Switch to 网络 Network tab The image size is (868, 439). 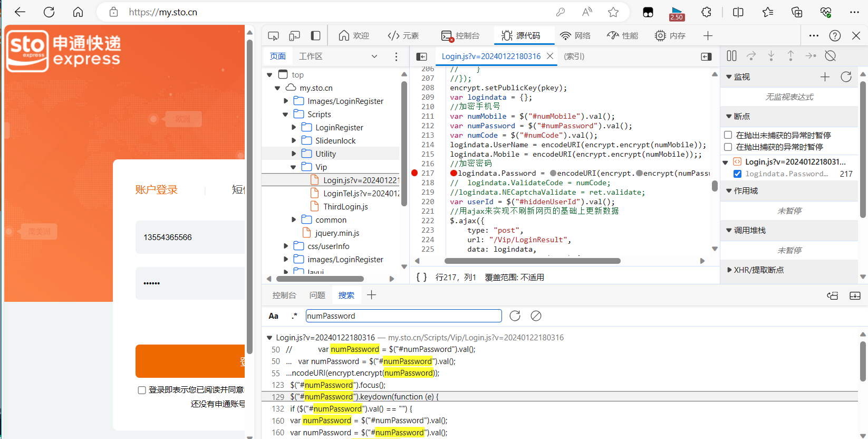pyautogui.click(x=575, y=36)
